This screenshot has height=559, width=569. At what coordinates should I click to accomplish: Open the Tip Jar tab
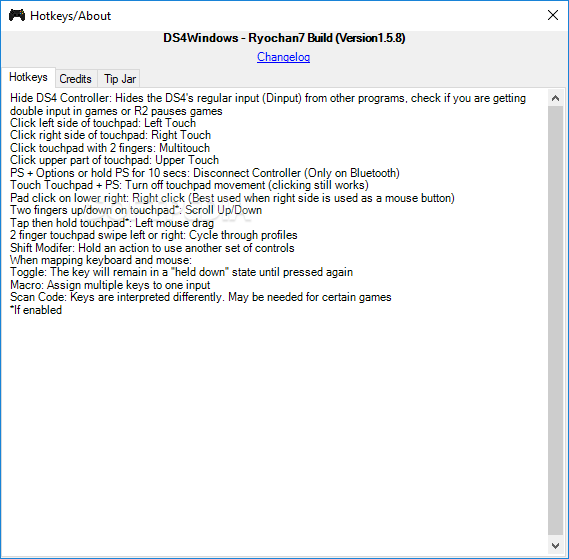pos(120,79)
